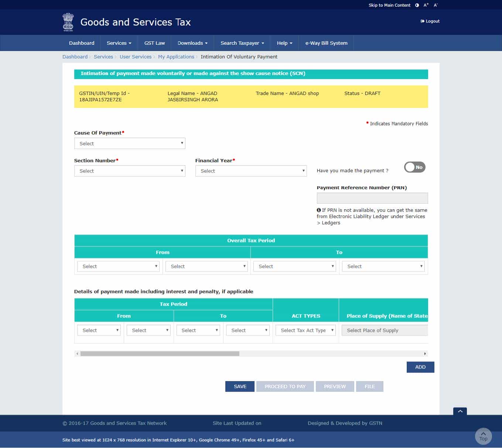Expand the Search Taxpayer menu

tap(242, 43)
